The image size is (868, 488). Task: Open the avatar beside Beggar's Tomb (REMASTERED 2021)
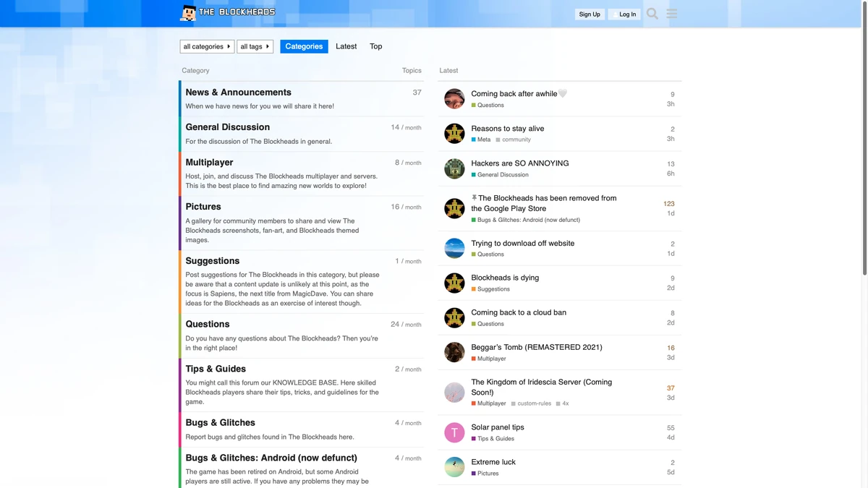pyautogui.click(x=454, y=352)
